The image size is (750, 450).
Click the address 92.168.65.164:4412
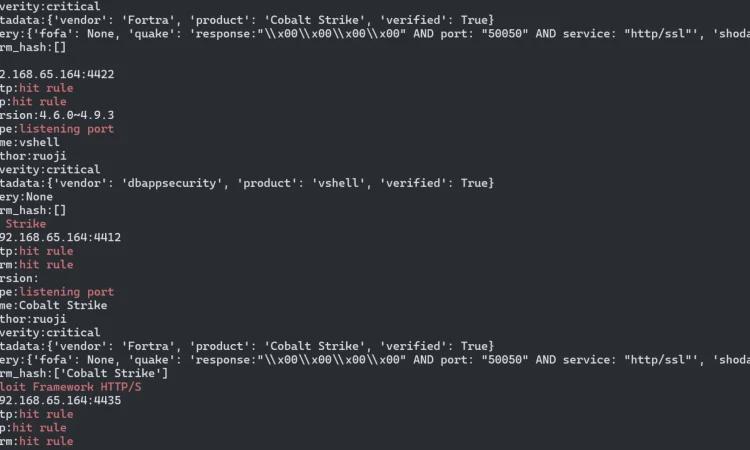pyautogui.click(x=60, y=238)
